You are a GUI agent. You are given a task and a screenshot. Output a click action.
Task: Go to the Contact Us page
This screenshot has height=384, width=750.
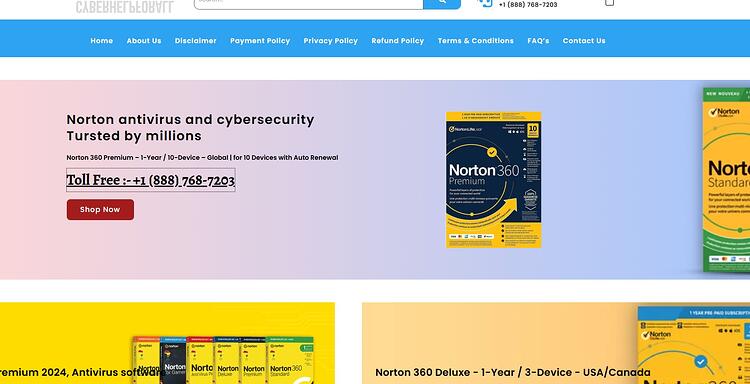pyautogui.click(x=584, y=41)
